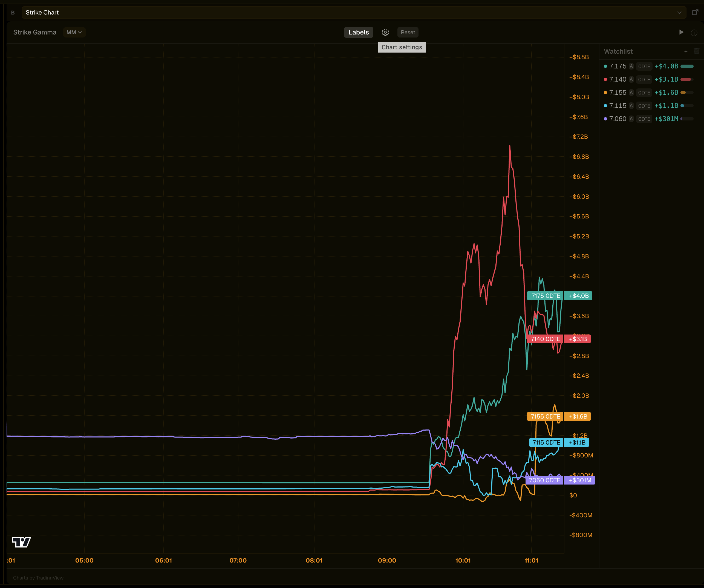The image size is (704, 588).
Task: Click the $0 axis value
Action: [x=573, y=495]
